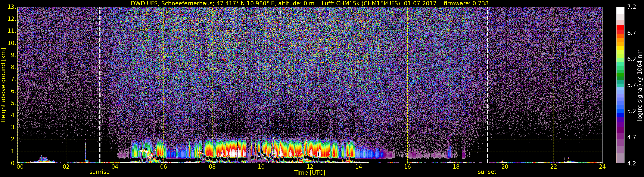
Task: Click the 00 tick label on time axis
Action: [20, 167]
